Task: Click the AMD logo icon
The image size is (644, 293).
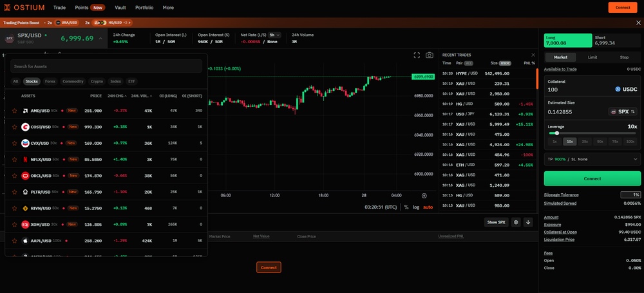Action: click(25, 111)
